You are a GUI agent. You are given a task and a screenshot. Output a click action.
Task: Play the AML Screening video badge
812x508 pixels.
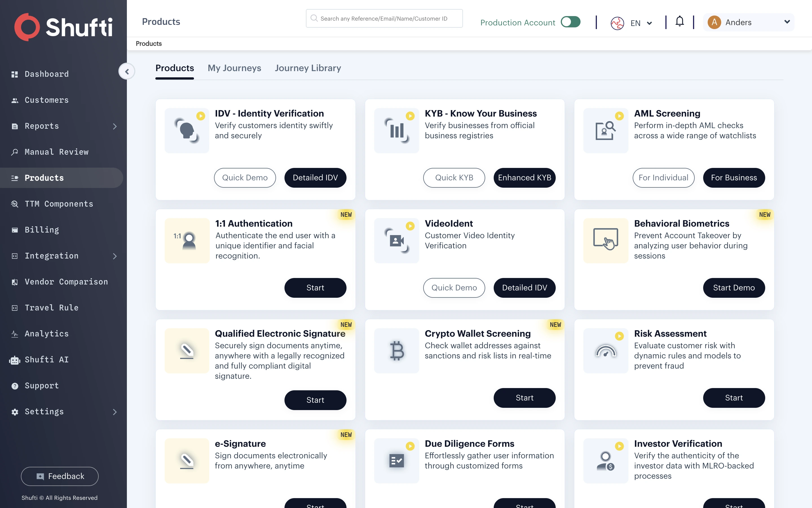[x=619, y=116]
